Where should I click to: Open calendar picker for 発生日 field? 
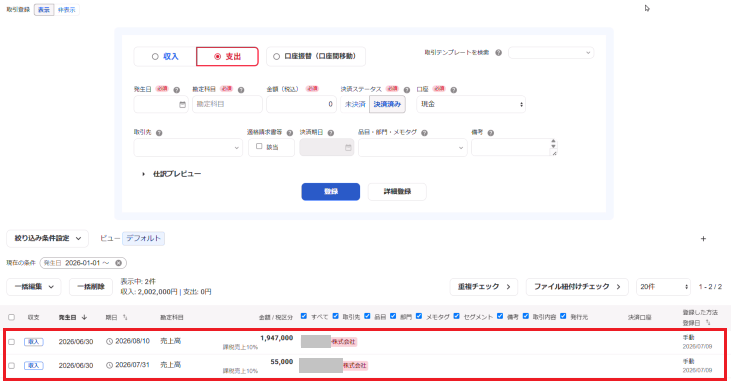[182, 105]
